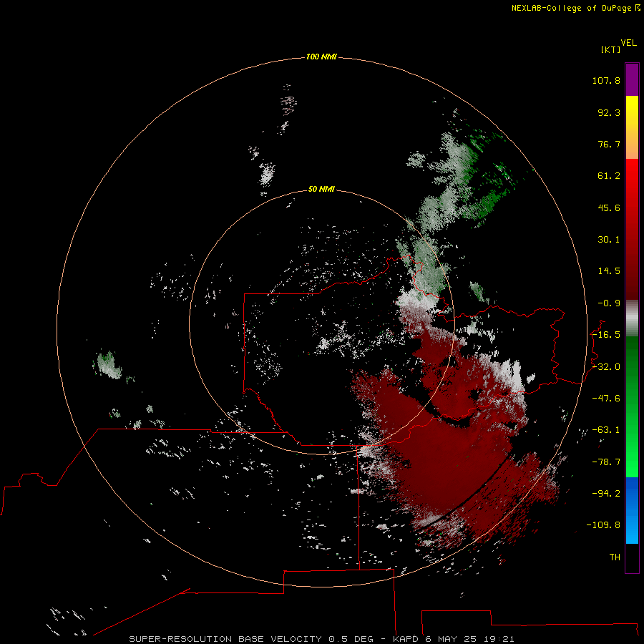The height and width of the screenshot is (644, 644).
Task: Click the -78.7 velocity scale value
Action: click(x=606, y=462)
